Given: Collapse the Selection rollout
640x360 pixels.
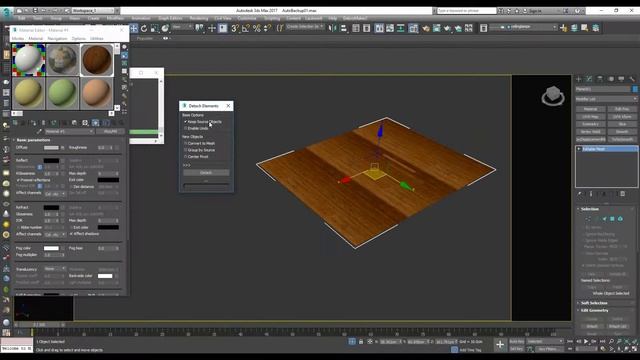Looking at the screenshot, I should tap(589, 209).
